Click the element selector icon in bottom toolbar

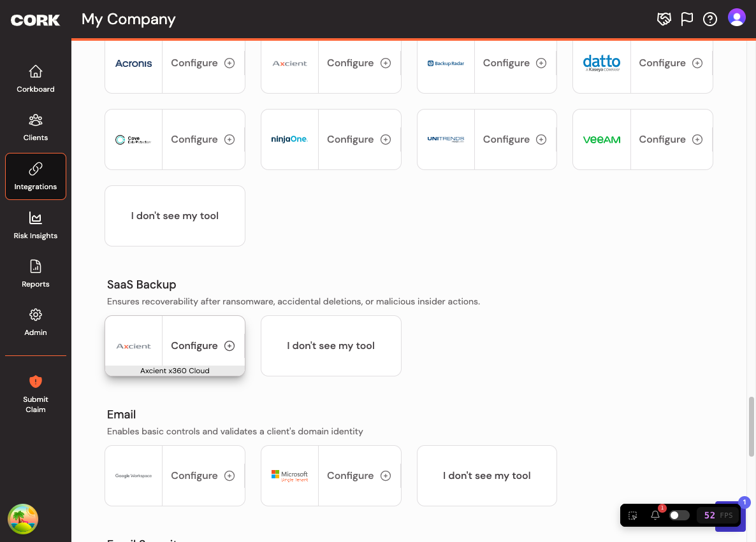pos(633,515)
